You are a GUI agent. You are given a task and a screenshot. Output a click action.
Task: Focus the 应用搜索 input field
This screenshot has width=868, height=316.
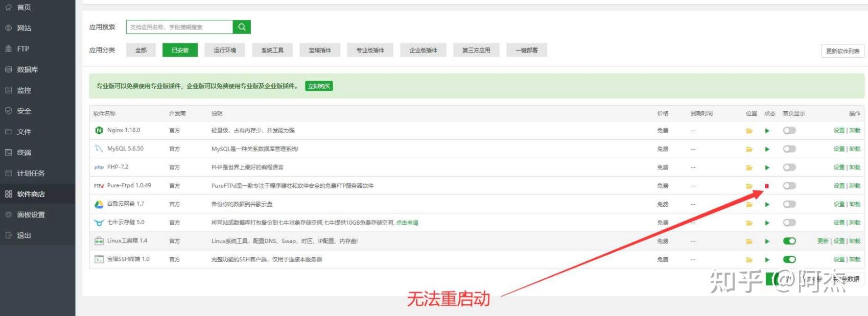[179, 27]
